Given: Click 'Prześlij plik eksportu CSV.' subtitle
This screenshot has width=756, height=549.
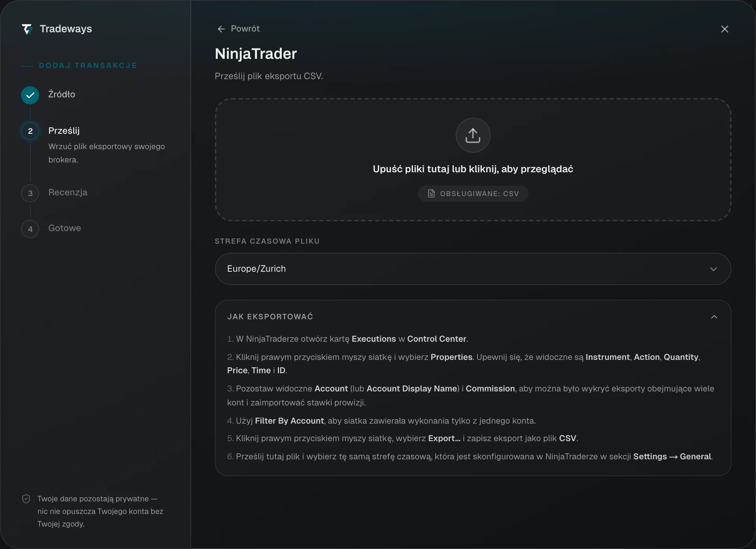Looking at the screenshot, I should [x=269, y=76].
